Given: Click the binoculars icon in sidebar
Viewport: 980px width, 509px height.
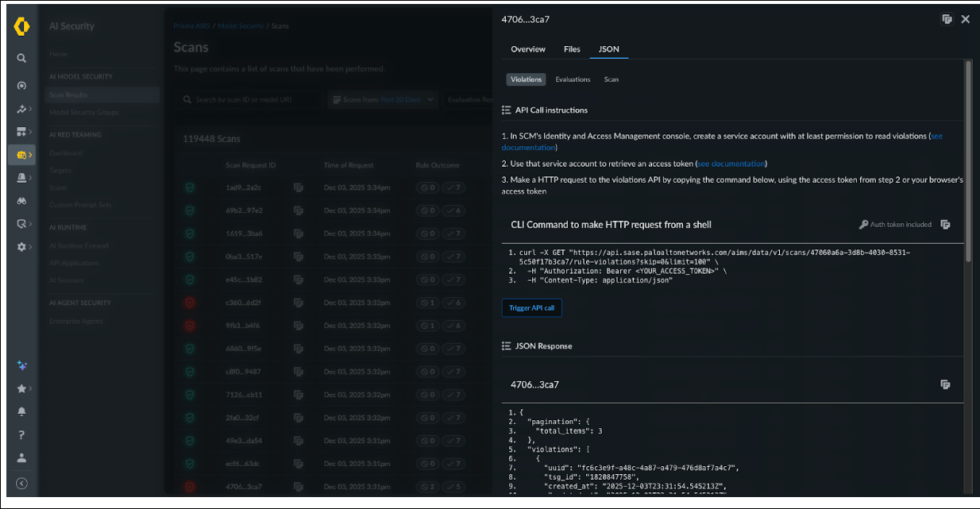Looking at the screenshot, I should 21,201.
